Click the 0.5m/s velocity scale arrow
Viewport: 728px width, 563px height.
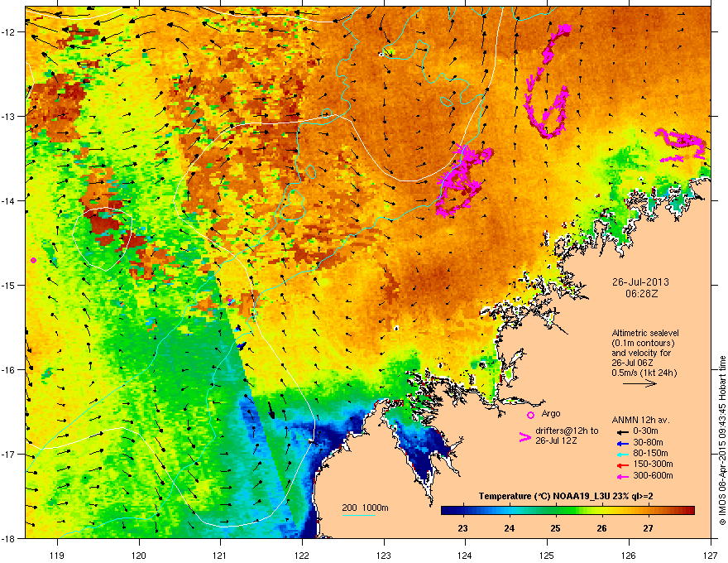(639, 383)
